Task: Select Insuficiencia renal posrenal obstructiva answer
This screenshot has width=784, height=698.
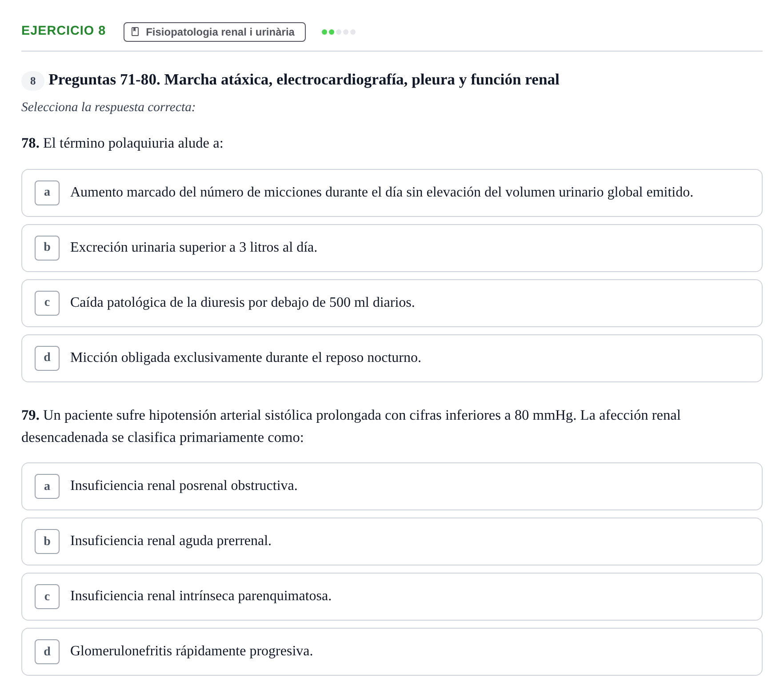Action: [392, 486]
